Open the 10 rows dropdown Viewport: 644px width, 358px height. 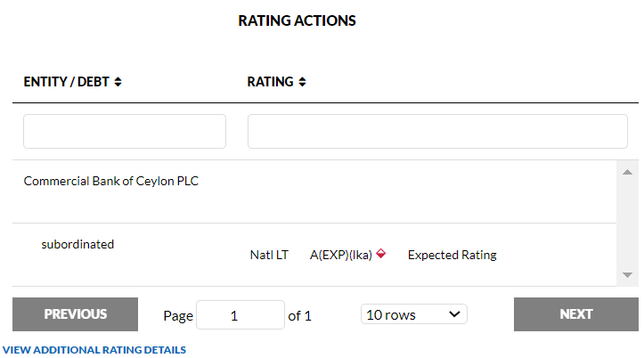pos(414,314)
